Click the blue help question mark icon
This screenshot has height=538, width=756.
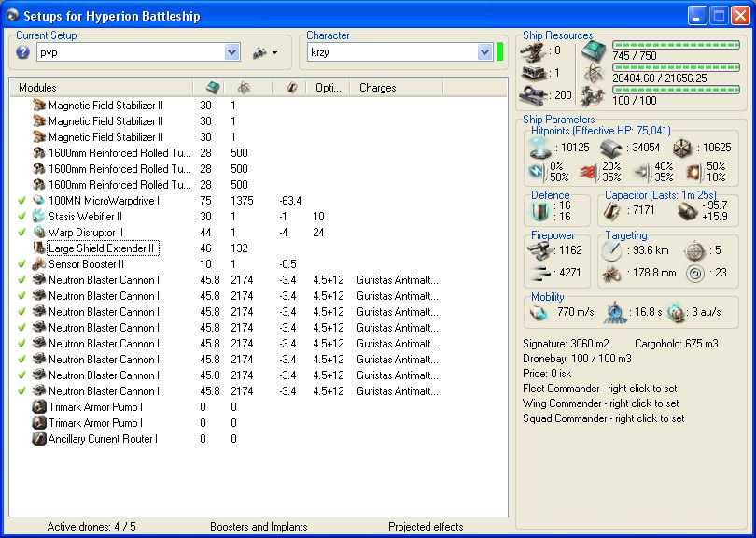pos(23,52)
